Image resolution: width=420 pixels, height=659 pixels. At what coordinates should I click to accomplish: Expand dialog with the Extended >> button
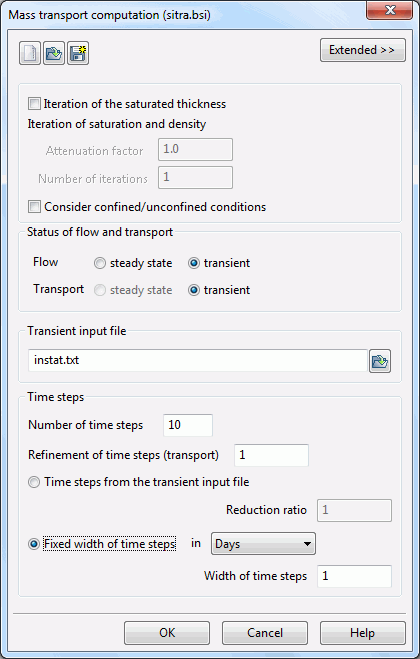363,50
